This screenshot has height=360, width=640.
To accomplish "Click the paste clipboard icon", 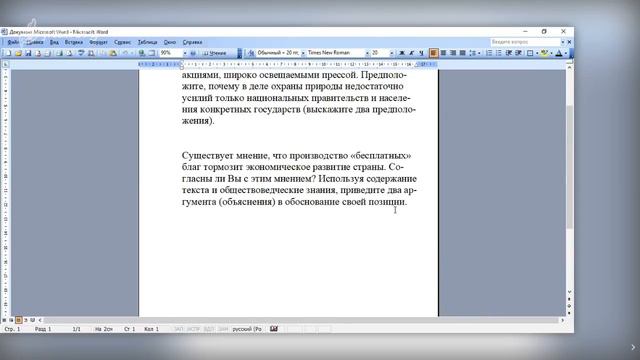I will coord(113,53).
